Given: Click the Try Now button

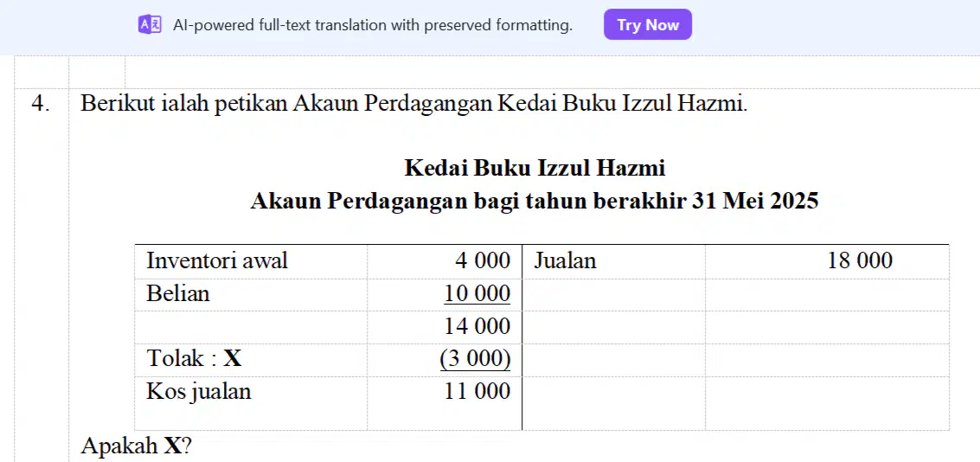Looking at the screenshot, I should tap(648, 25).
